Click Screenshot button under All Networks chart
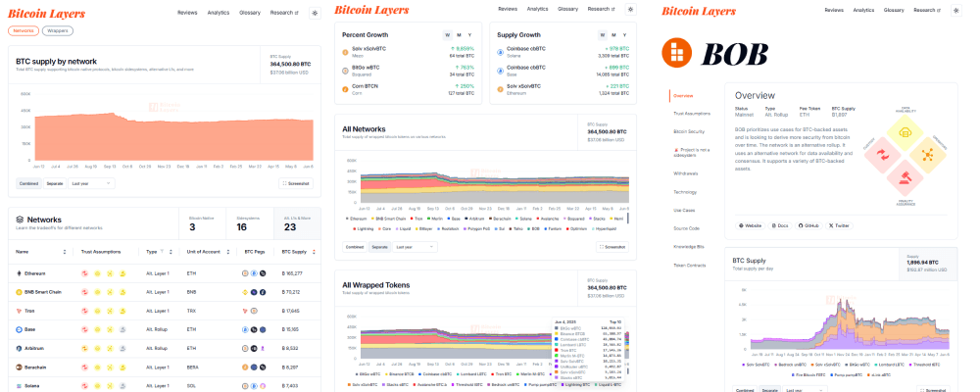 (x=613, y=247)
